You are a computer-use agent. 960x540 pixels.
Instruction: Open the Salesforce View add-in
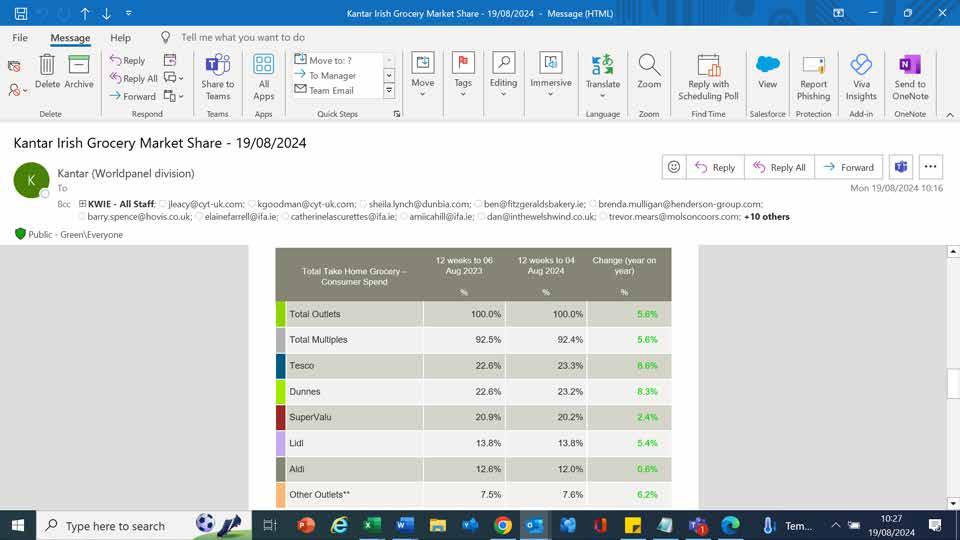[767, 71]
